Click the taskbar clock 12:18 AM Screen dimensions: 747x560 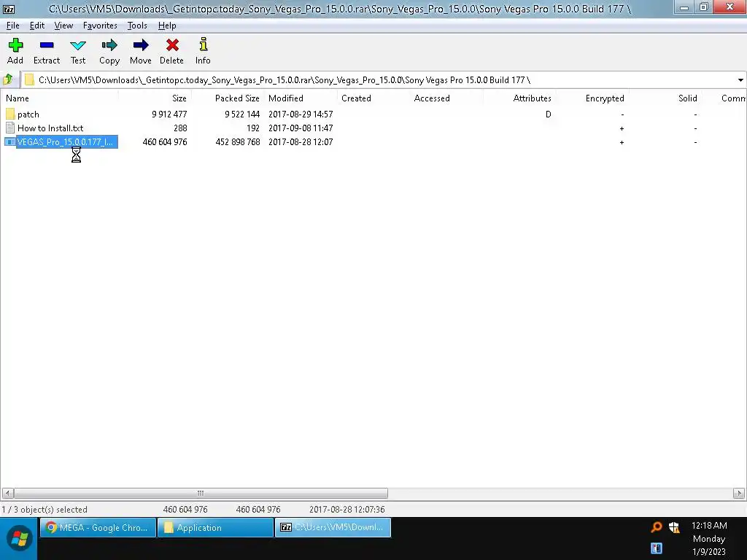(x=709, y=525)
